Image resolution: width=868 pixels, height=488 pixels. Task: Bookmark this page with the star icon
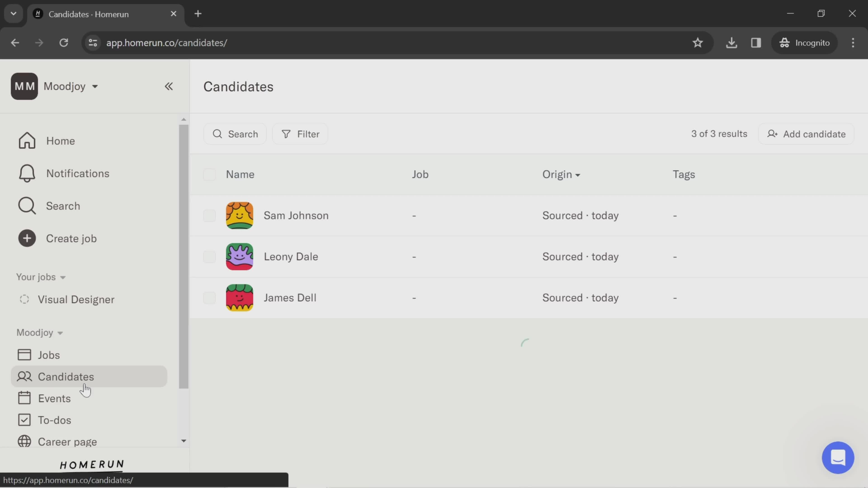point(698,43)
